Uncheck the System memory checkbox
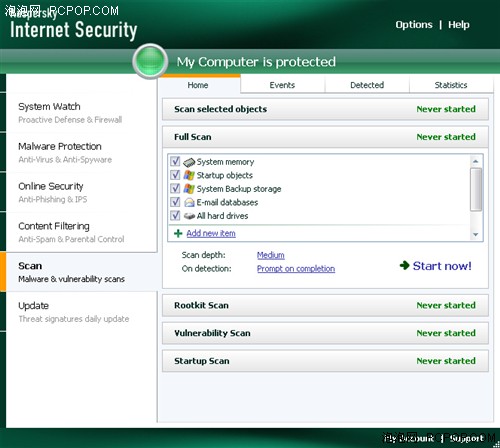 [x=175, y=161]
